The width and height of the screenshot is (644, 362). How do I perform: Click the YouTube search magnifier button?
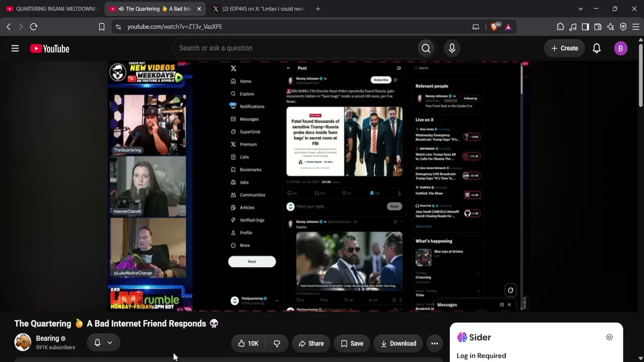click(x=426, y=48)
